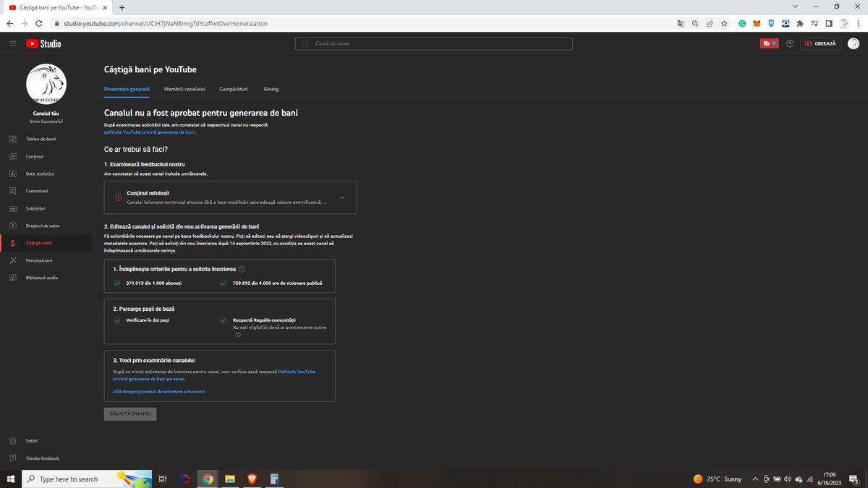
Task: Open Personalizare in the sidebar
Action: [x=46, y=260]
